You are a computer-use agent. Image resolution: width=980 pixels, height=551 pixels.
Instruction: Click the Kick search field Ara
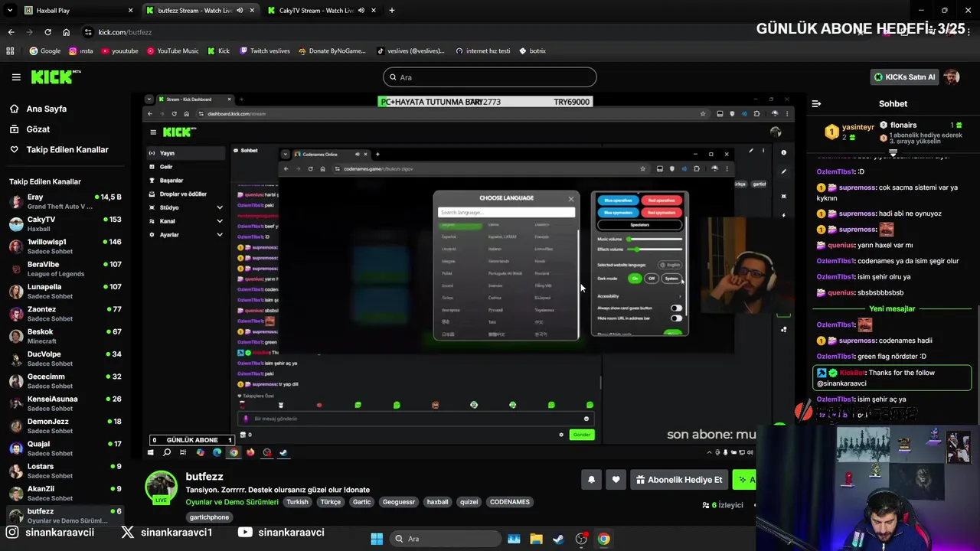tap(490, 77)
